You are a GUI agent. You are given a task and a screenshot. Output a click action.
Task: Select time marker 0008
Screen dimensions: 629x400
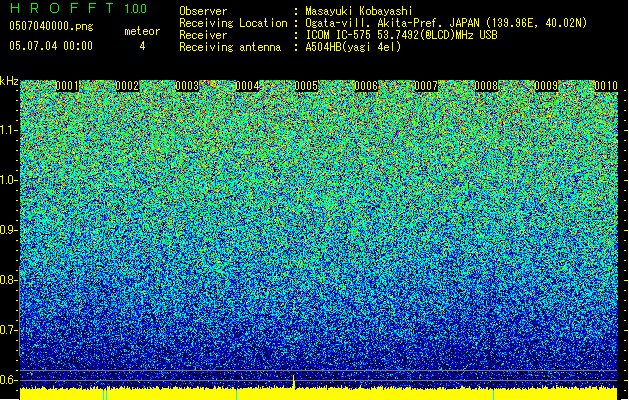click(486, 86)
